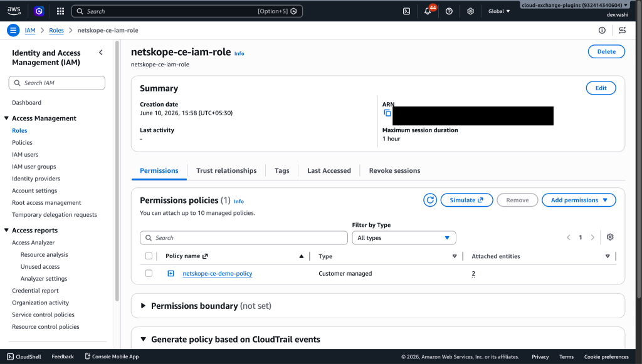
Task: Open the console settings gear icon
Action: [x=470, y=11]
